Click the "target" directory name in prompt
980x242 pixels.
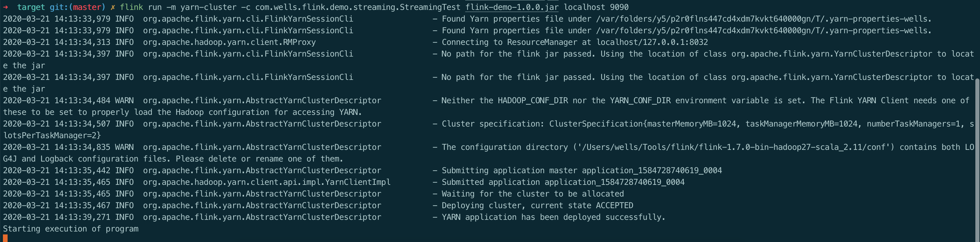(31, 7)
